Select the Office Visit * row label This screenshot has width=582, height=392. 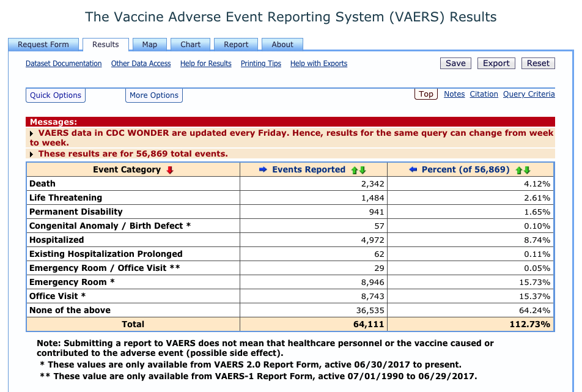[x=57, y=296]
